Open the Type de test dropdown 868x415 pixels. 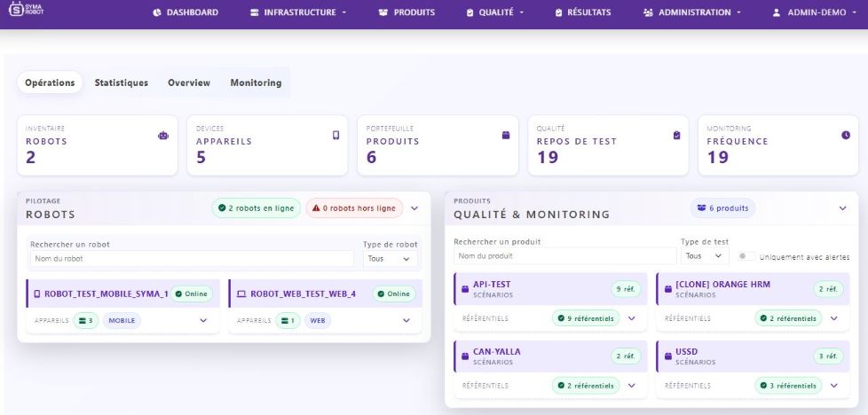click(705, 256)
